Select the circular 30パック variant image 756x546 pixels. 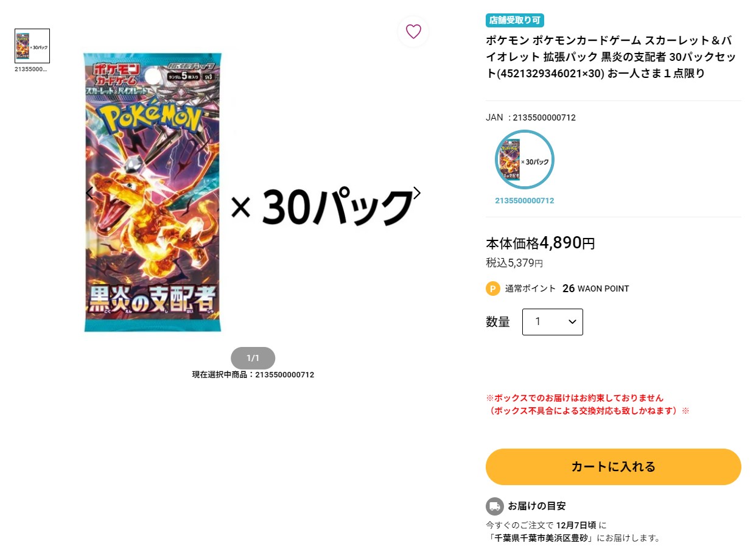(525, 160)
